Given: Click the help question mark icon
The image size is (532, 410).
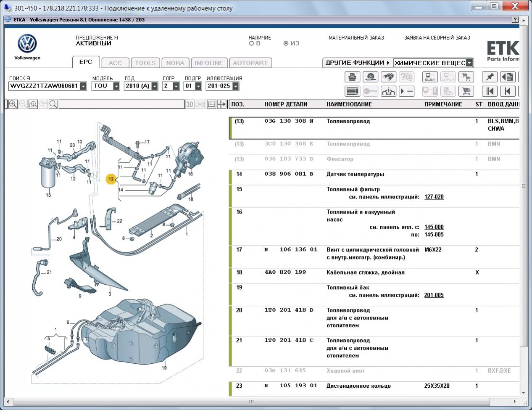Looking at the screenshot, I should pyautogui.click(x=515, y=20).
